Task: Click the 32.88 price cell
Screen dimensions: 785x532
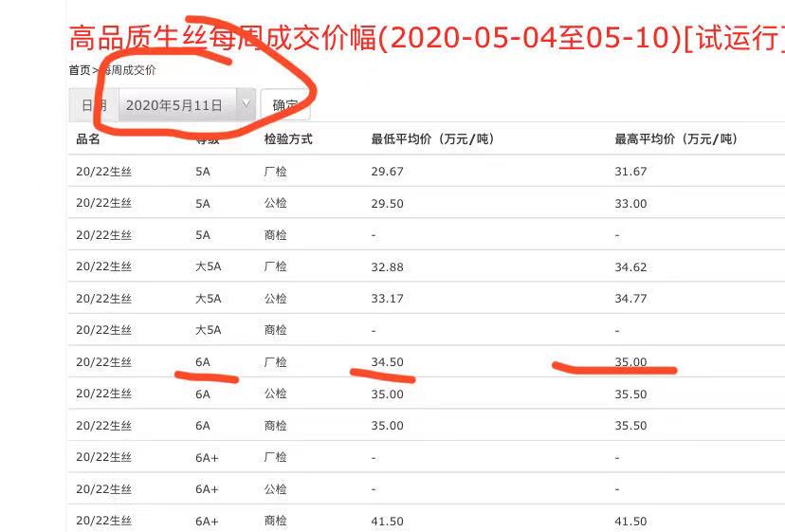Action: tap(387, 267)
